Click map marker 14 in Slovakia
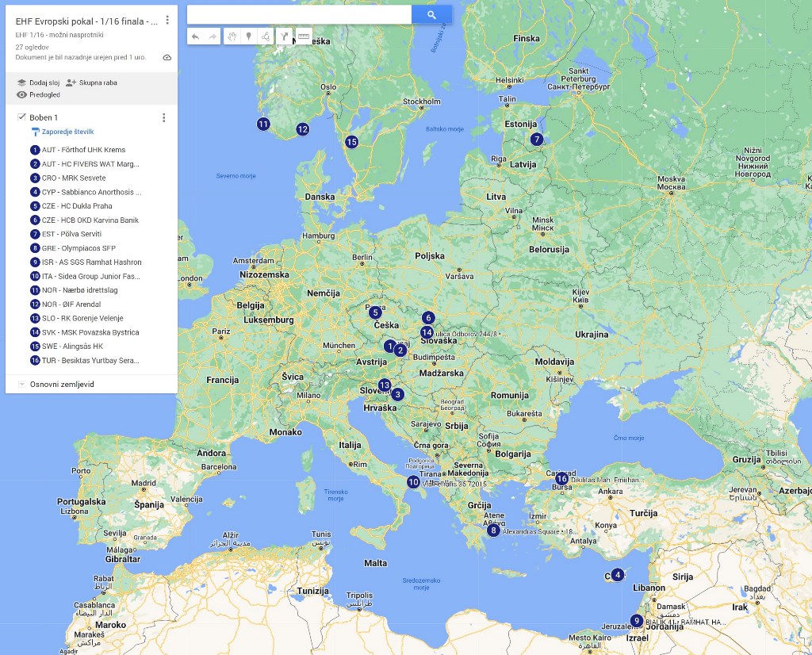 coord(427,332)
